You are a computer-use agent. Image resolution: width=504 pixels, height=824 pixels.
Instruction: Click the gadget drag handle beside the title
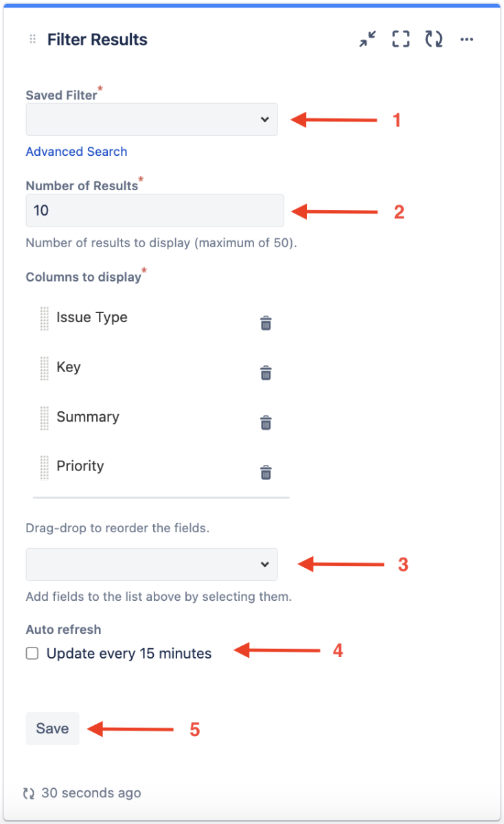(32, 40)
